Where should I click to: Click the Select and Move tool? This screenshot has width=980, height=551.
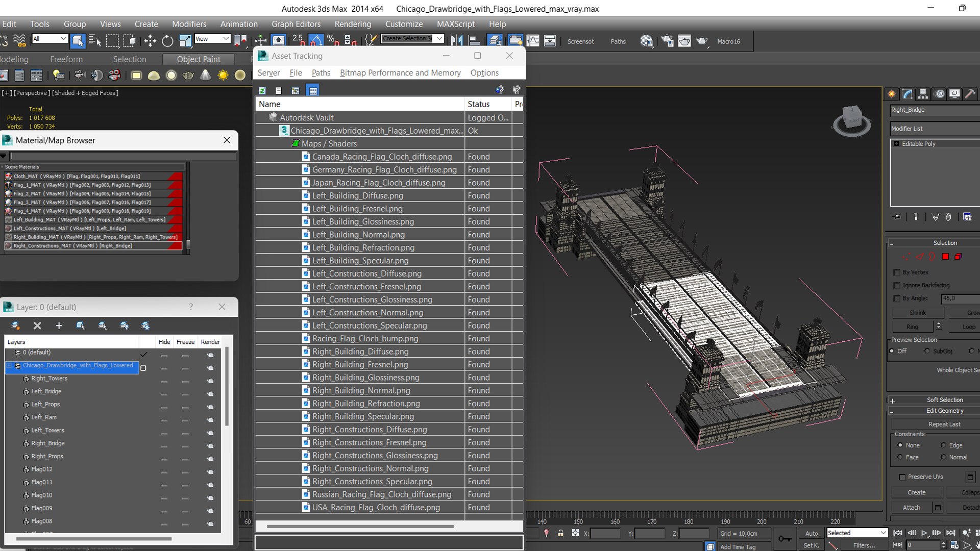(x=150, y=41)
